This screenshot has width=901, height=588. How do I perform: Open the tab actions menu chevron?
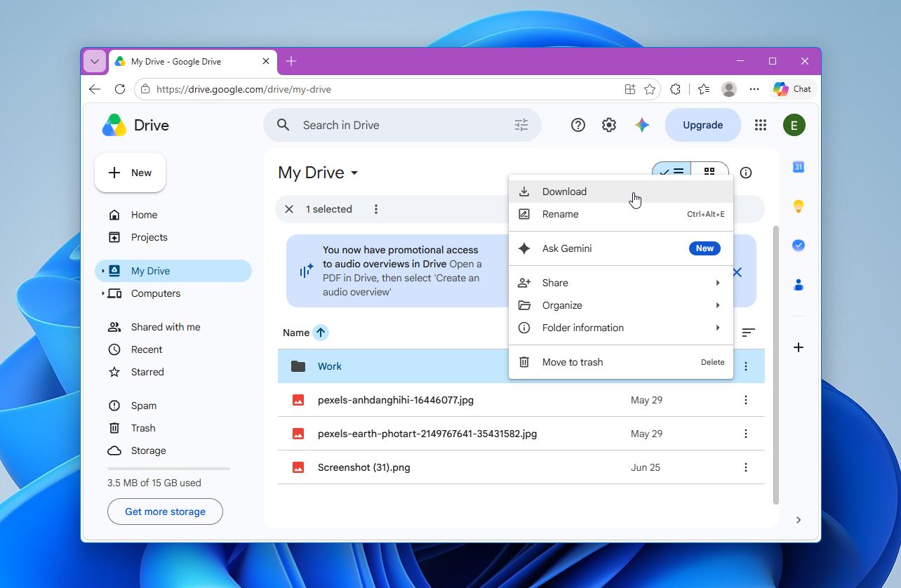[x=95, y=62]
